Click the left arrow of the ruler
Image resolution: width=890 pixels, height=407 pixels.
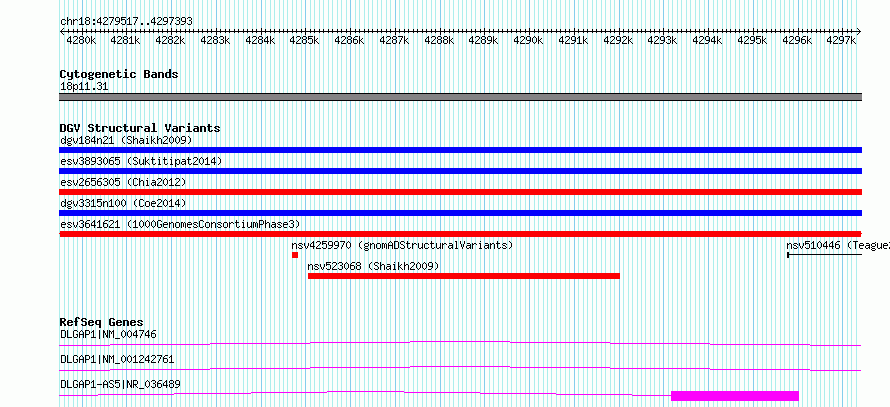tap(62, 31)
